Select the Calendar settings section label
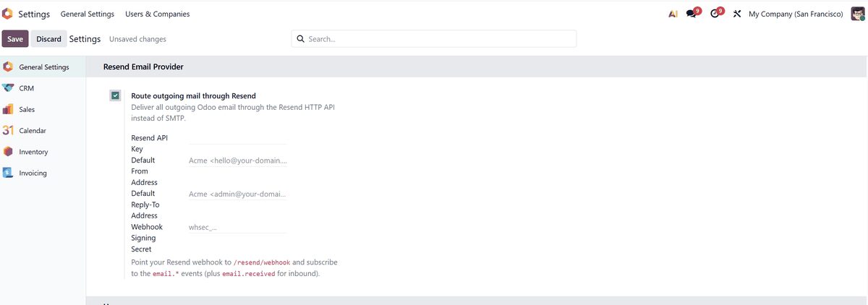868x305 pixels. click(33, 131)
